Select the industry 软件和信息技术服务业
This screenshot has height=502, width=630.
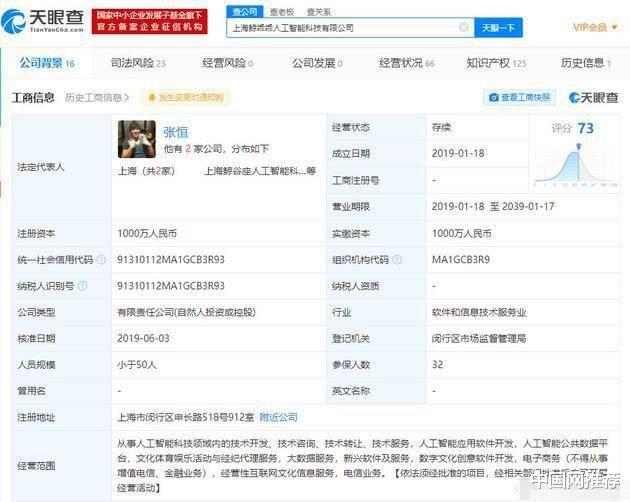pos(479,312)
